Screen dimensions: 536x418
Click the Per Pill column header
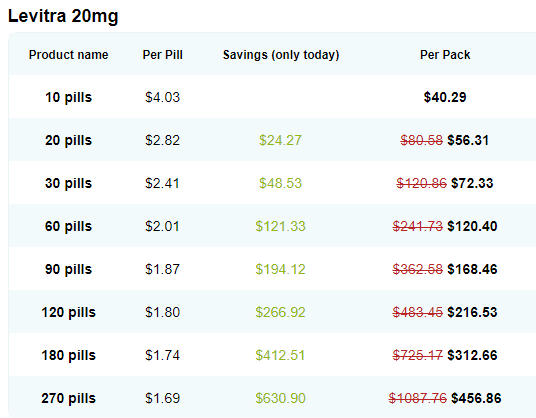[x=163, y=55]
